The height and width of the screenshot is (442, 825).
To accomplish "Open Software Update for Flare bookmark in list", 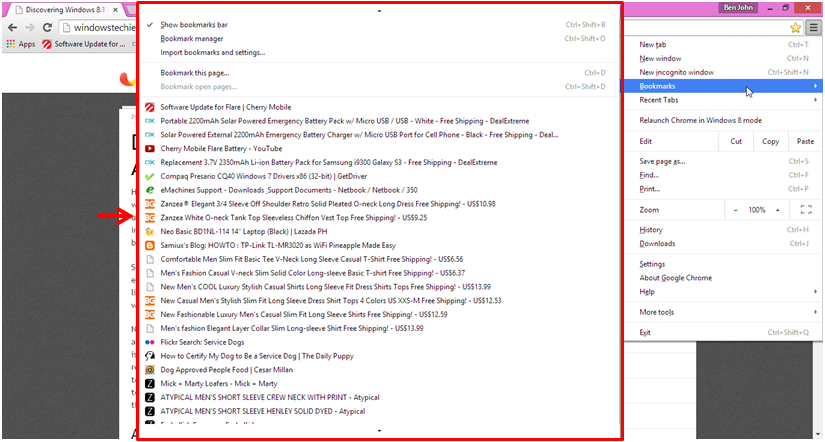I will (379, 107).
